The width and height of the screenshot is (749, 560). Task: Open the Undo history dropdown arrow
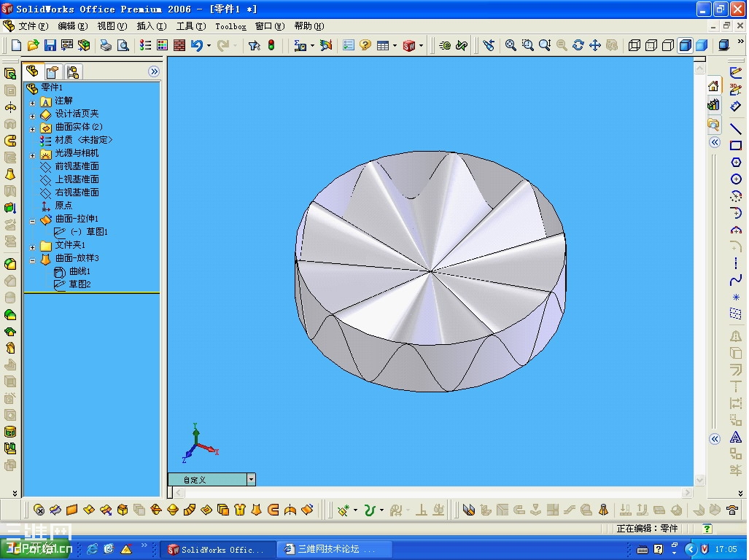point(209,46)
